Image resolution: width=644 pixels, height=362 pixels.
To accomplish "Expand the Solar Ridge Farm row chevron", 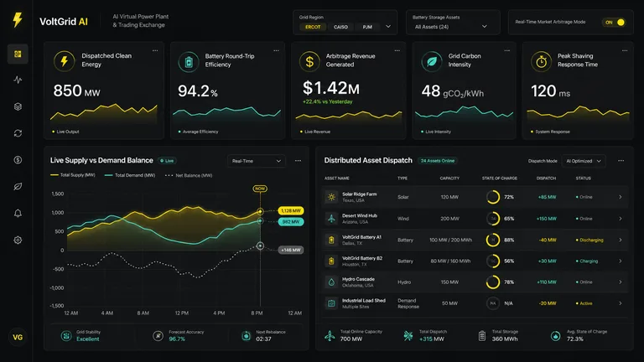I will (621, 197).
